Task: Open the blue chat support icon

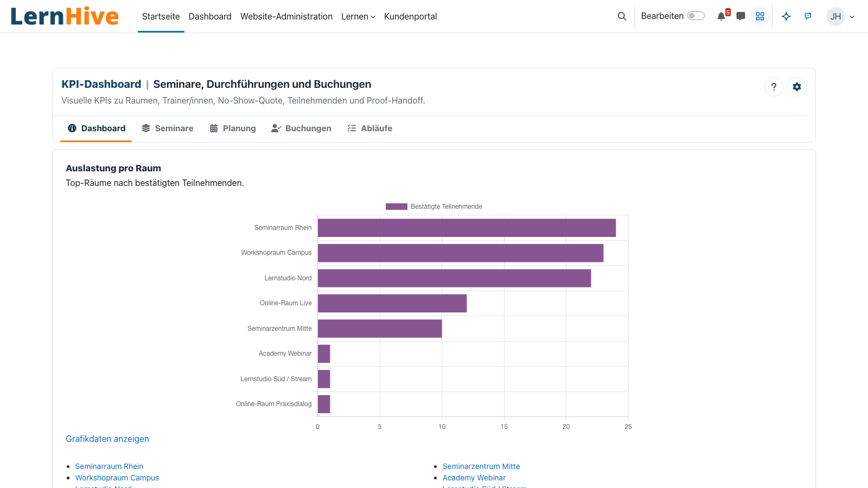Action: point(808,16)
